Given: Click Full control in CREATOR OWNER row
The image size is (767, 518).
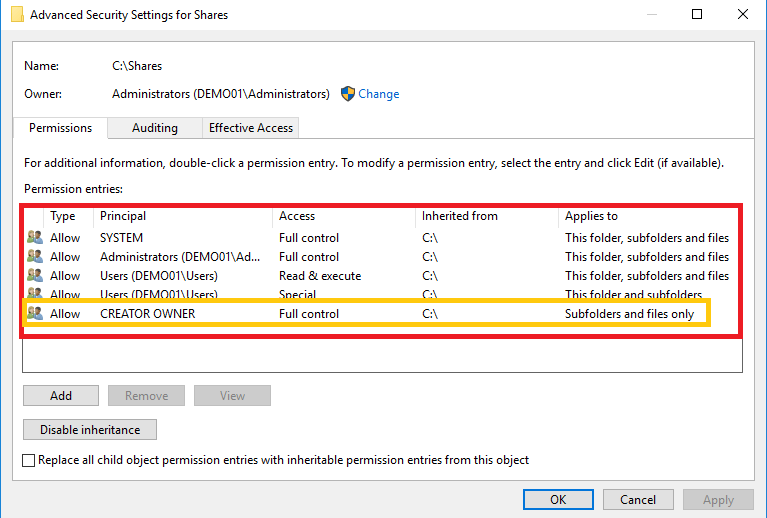Looking at the screenshot, I should coord(309,314).
